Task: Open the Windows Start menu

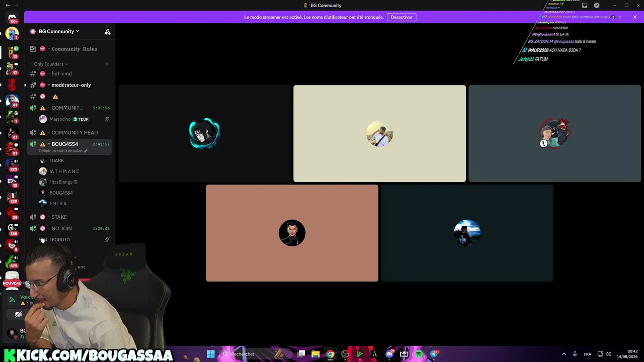Action: (211, 354)
